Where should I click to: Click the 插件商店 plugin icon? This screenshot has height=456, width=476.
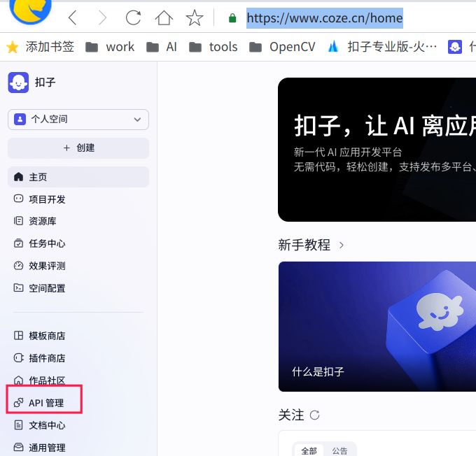(x=18, y=358)
